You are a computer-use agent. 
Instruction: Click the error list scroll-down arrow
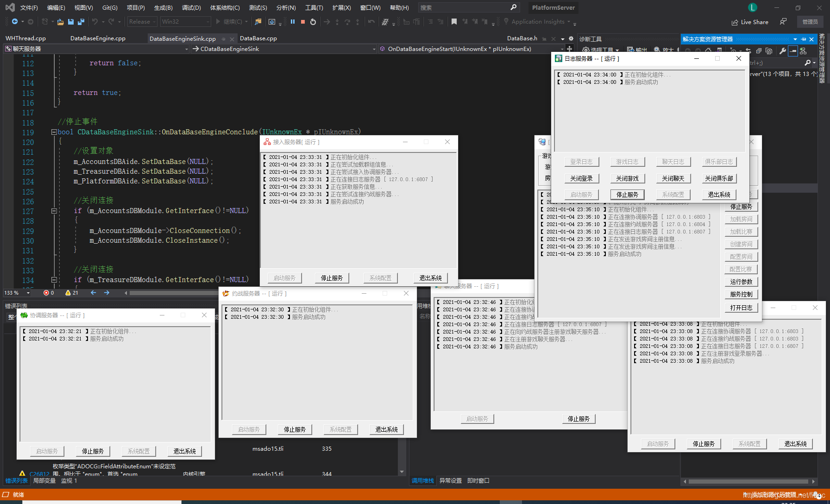[402, 472]
